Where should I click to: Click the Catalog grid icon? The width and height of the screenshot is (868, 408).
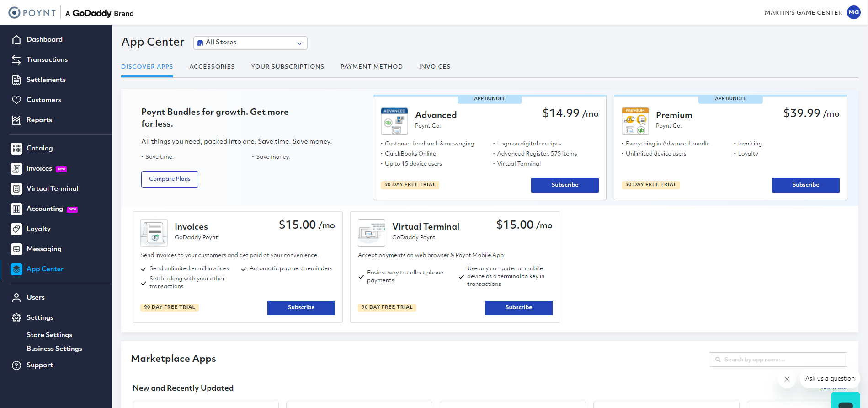click(16, 149)
